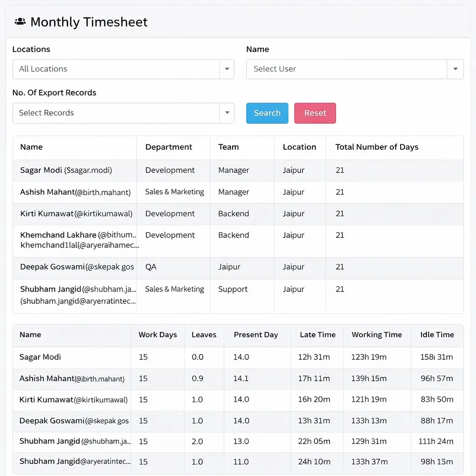Click the Name column header
This screenshot has height=476, width=476.
(x=31, y=147)
